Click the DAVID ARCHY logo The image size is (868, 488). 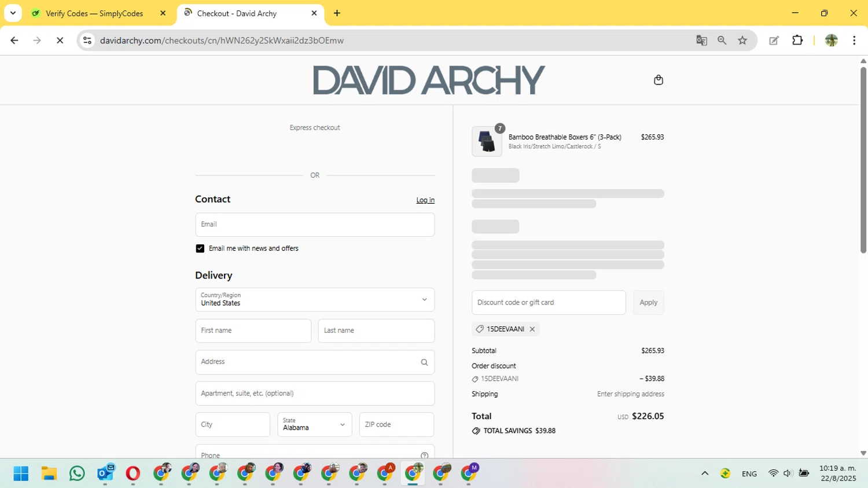click(429, 80)
